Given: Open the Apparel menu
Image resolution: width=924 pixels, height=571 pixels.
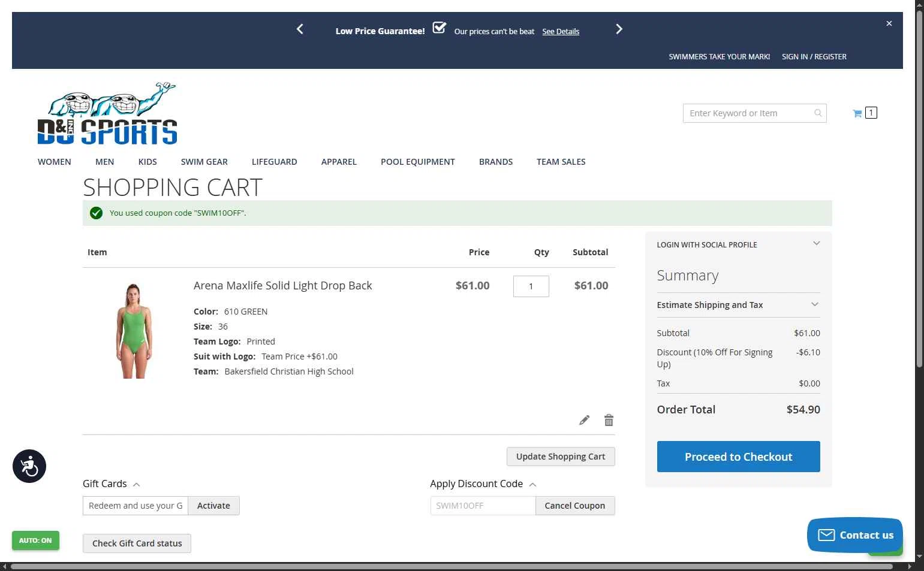Looking at the screenshot, I should point(339,162).
